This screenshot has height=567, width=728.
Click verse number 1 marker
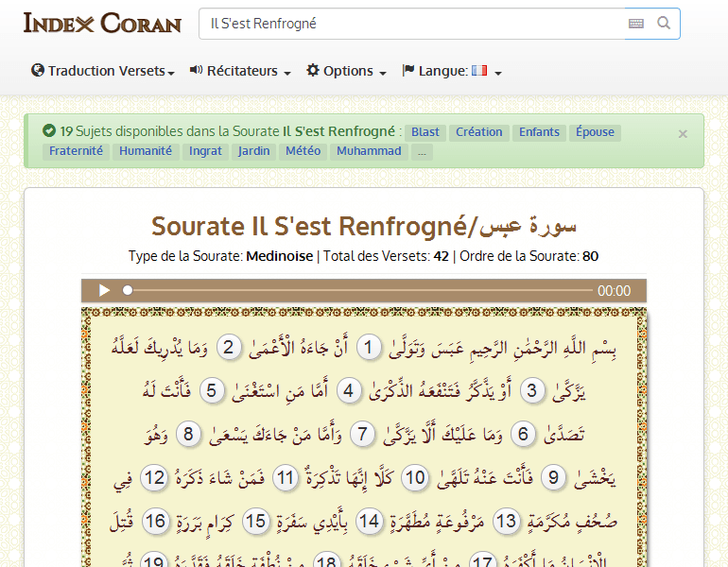coord(369,347)
